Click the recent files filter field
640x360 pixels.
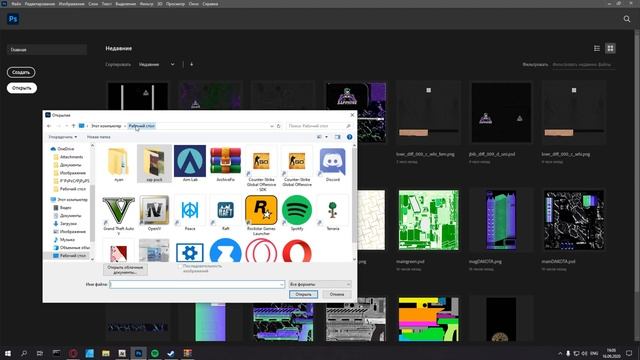coord(583,64)
